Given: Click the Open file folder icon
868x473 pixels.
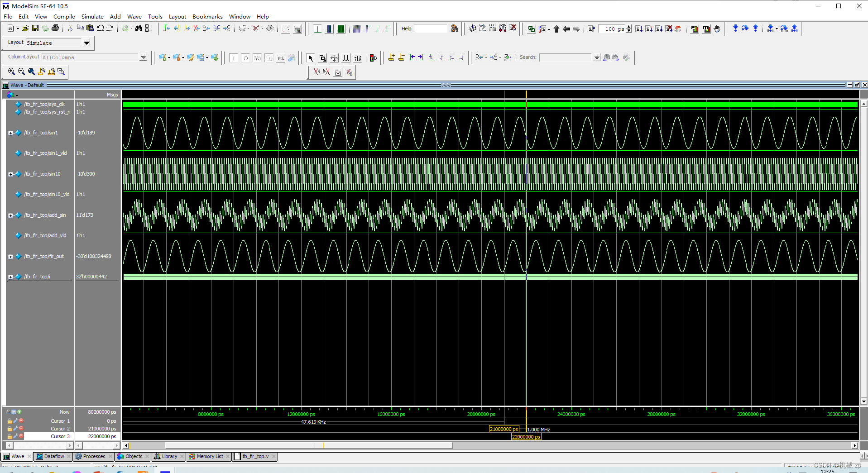Looking at the screenshot, I should [x=25, y=29].
